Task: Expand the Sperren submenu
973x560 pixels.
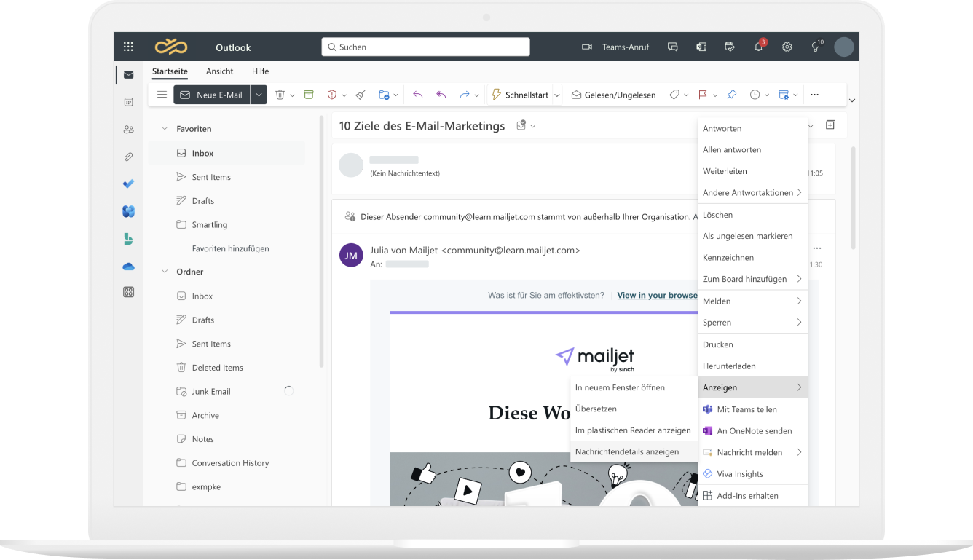Action: point(752,322)
